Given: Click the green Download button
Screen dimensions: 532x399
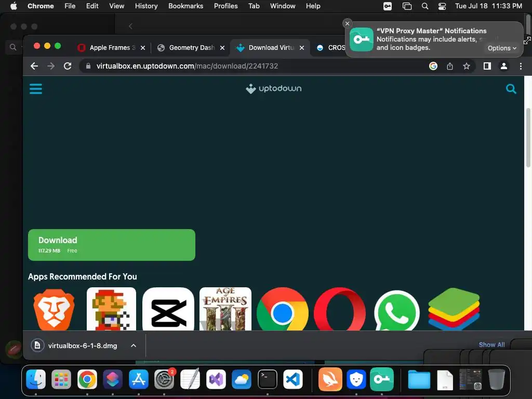Looking at the screenshot, I should point(112,245).
